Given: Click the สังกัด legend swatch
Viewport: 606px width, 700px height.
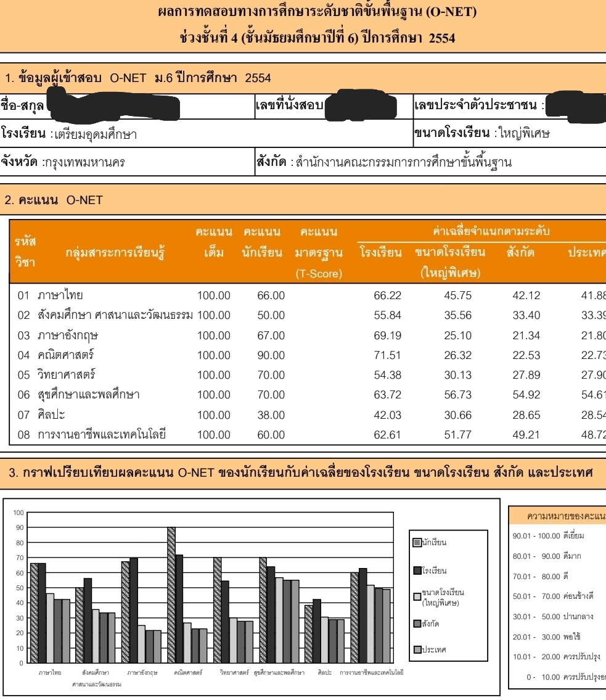Looking at the screenshot, I should [x=417, y=624].
